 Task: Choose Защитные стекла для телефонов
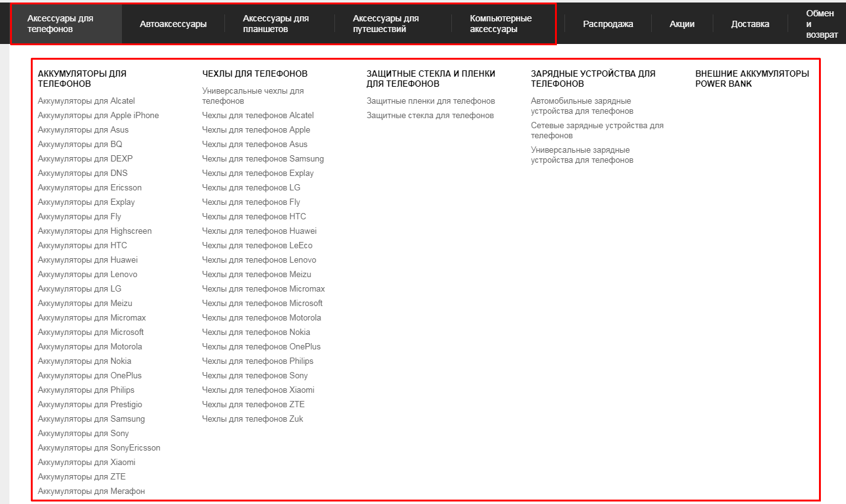pos(430,115)
